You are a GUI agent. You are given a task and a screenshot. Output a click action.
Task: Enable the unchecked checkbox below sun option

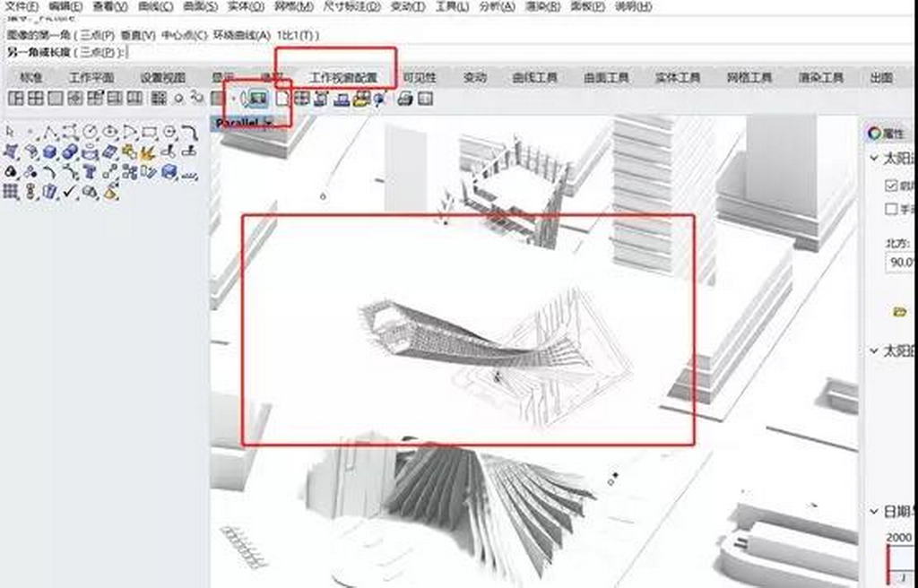(x=890, y=210)
